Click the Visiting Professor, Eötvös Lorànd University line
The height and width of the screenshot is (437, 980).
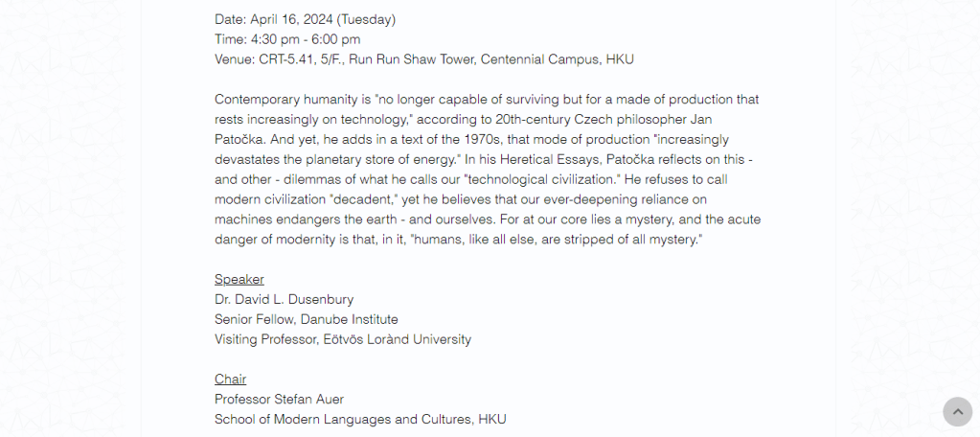342,339
